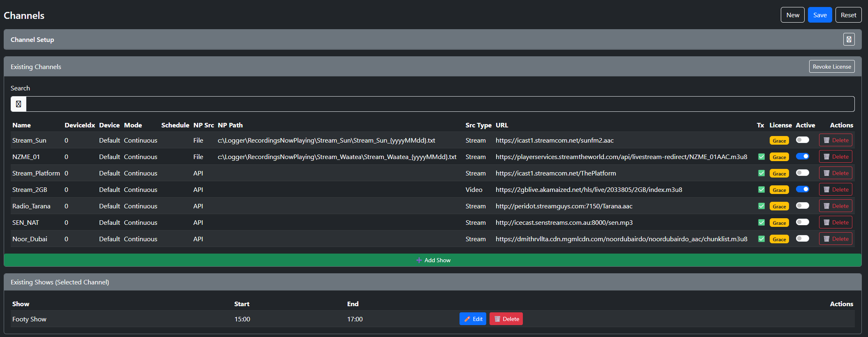Screen dimensions: 868x337
Task: Delete the Noor_Dubai channel
Action: 836,239
